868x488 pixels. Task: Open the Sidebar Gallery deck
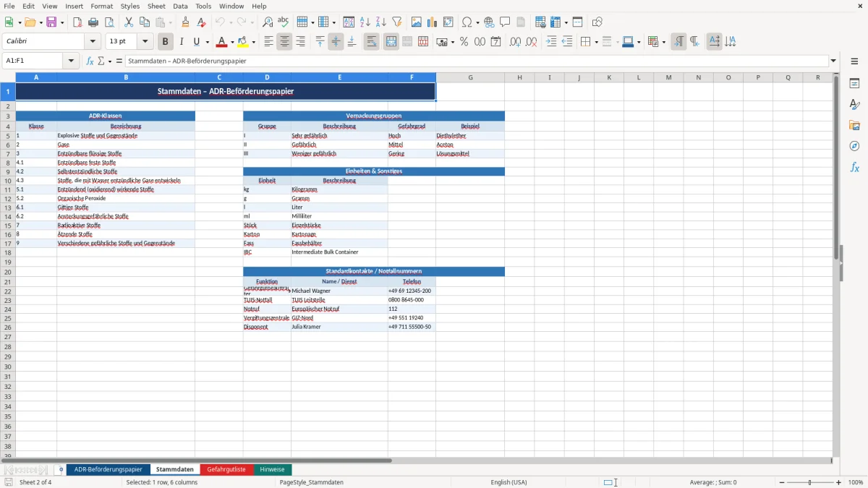[854, 126]
